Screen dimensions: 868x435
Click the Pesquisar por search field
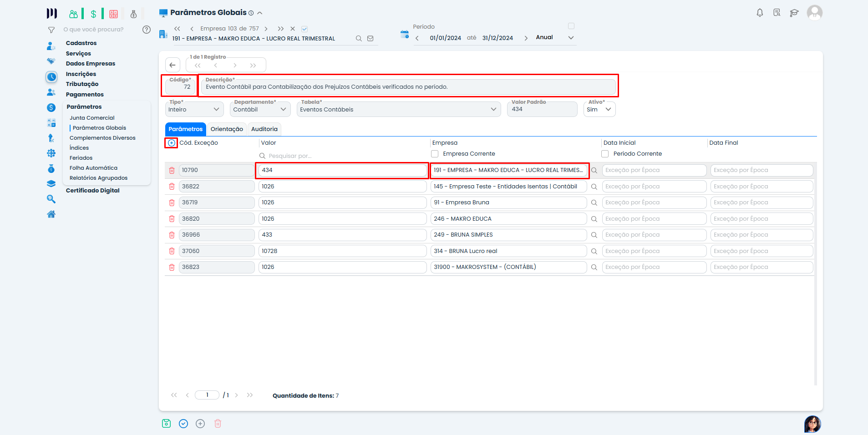coord(341,156)
